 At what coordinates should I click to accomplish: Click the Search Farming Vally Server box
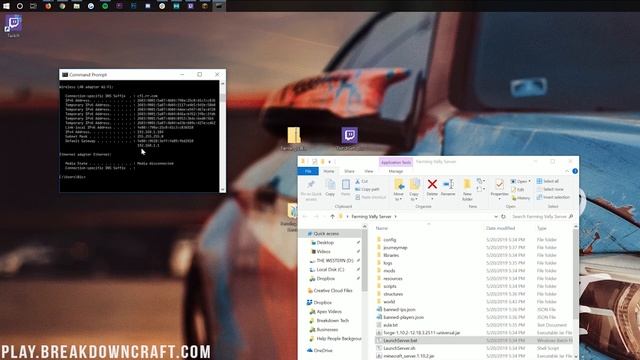tap(541, 216)
